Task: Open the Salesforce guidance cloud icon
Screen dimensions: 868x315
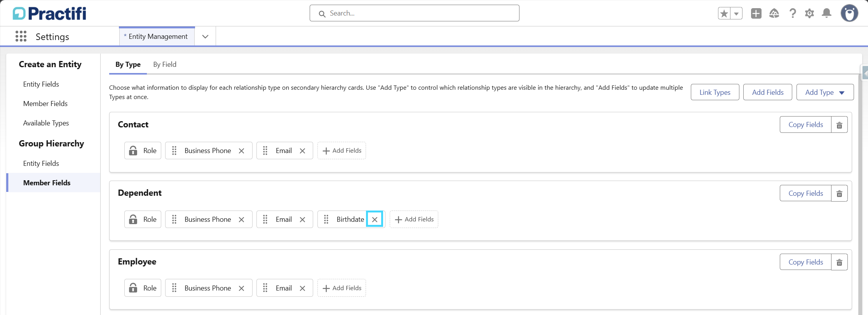Action: click(x=774, y=14)
